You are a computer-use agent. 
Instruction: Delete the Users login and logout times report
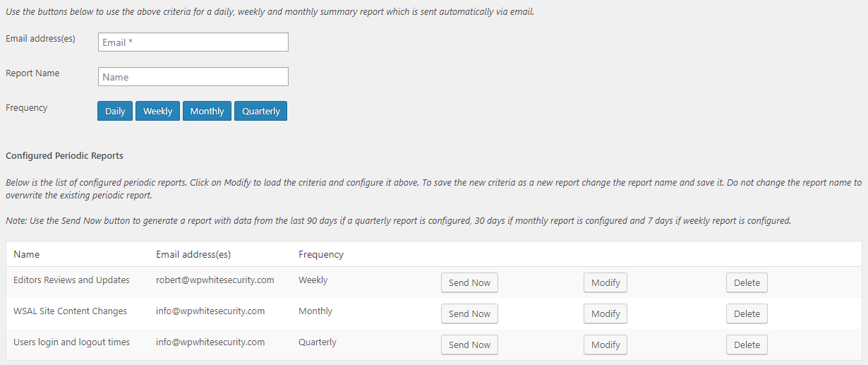click(747, 345)
